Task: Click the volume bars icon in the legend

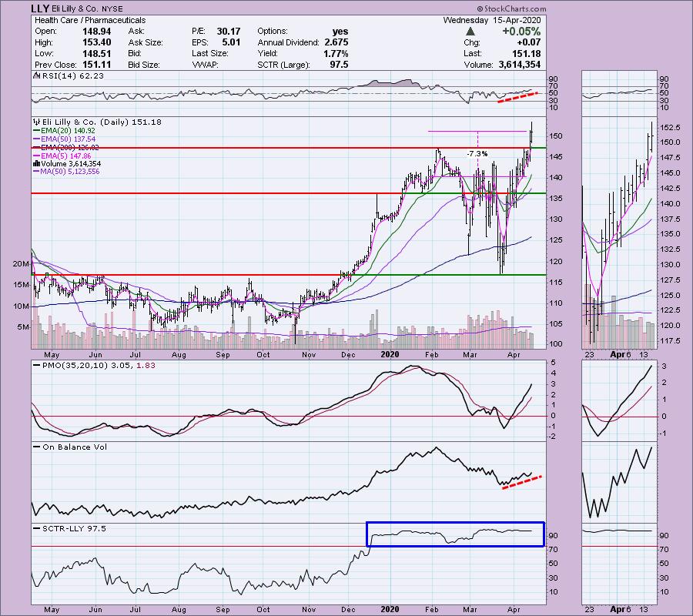Action: (37, 164)
